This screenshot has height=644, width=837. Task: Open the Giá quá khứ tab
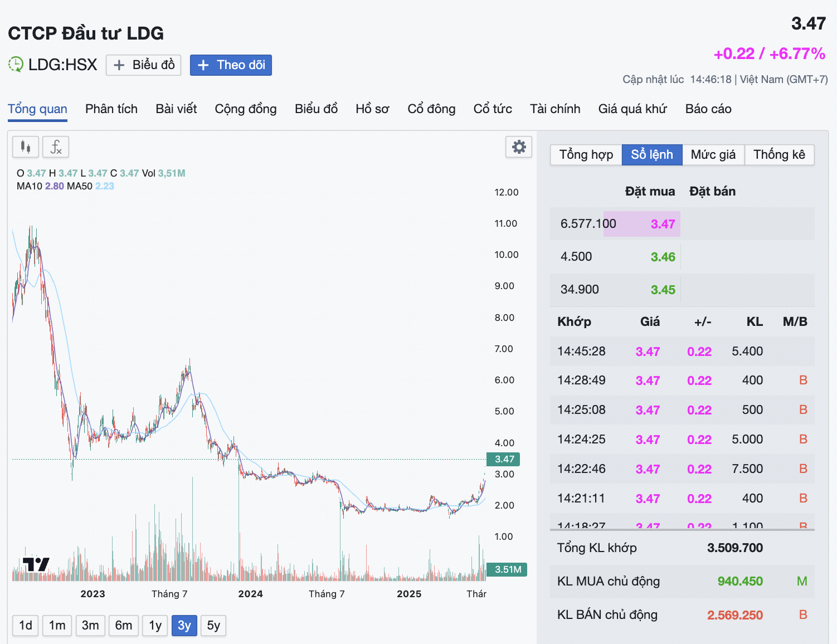pyautogui.click(x=632, y=109)
